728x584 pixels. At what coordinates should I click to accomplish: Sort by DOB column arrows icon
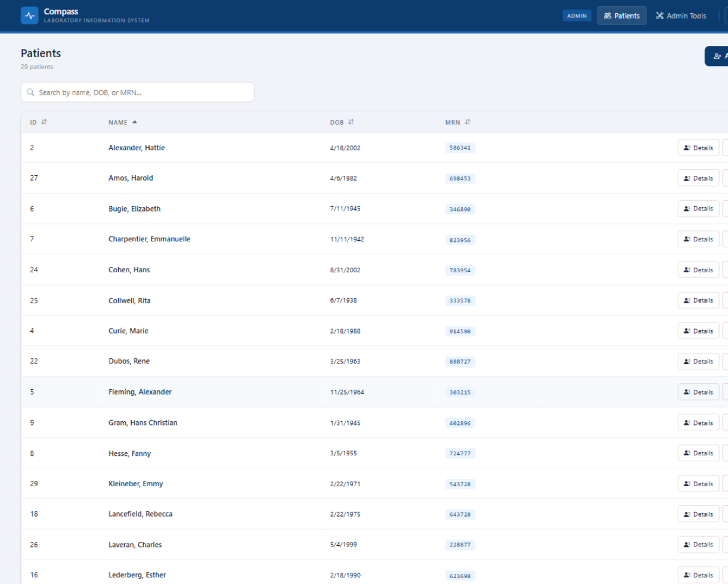(x=351, y=122)
